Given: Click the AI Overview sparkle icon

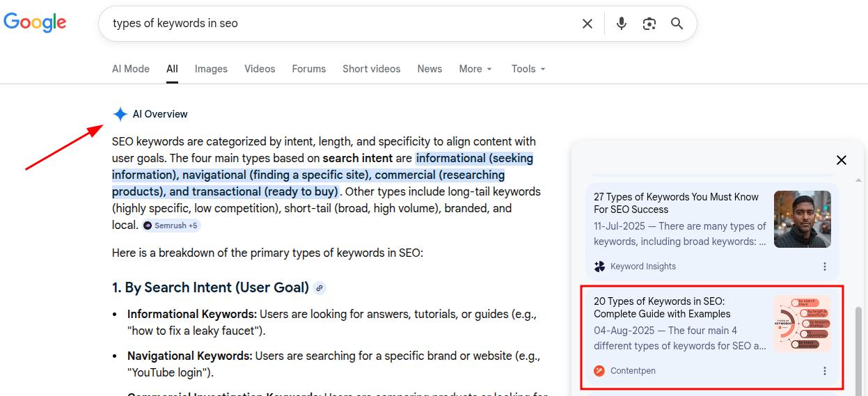Looking at the screenshot, I should (x=120, y=114).
